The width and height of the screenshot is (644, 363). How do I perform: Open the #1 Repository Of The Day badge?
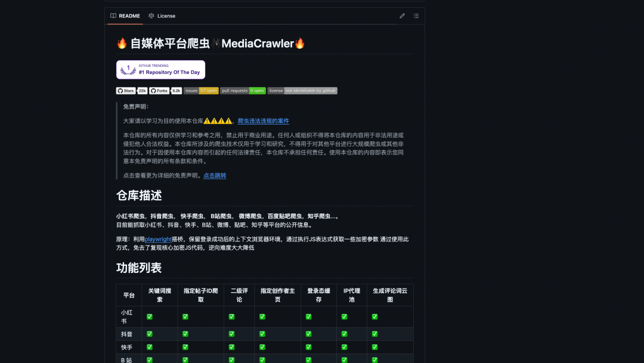(160, 70)
